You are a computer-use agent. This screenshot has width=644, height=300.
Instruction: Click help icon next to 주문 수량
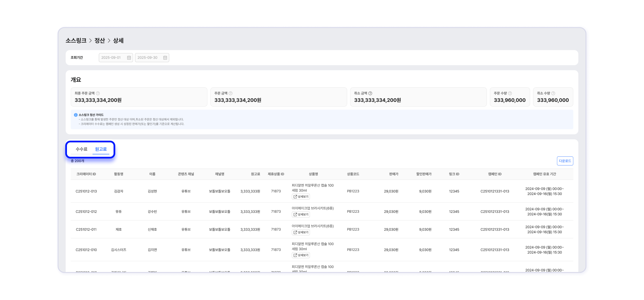(x=510, y=93)
